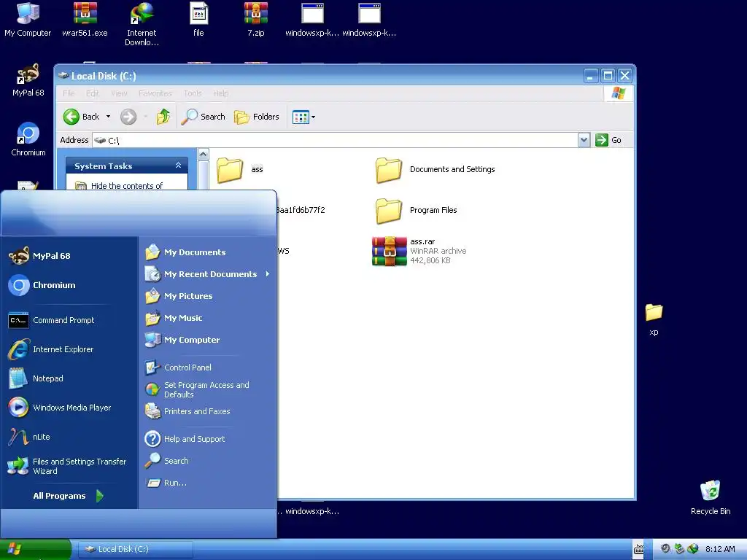Click the on-screen keyboard taskbar icon
Image resolution: width=747 pixels, height=560 pixels.
coord(639,550)
